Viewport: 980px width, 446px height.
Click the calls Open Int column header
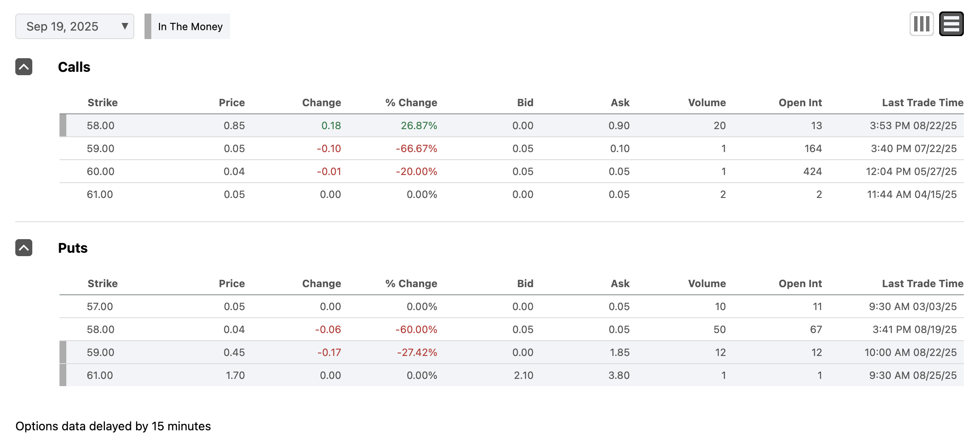coord(800,102)
